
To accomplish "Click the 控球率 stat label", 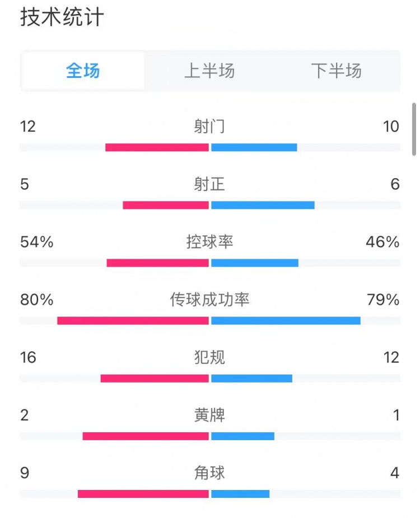I will 209,242.
